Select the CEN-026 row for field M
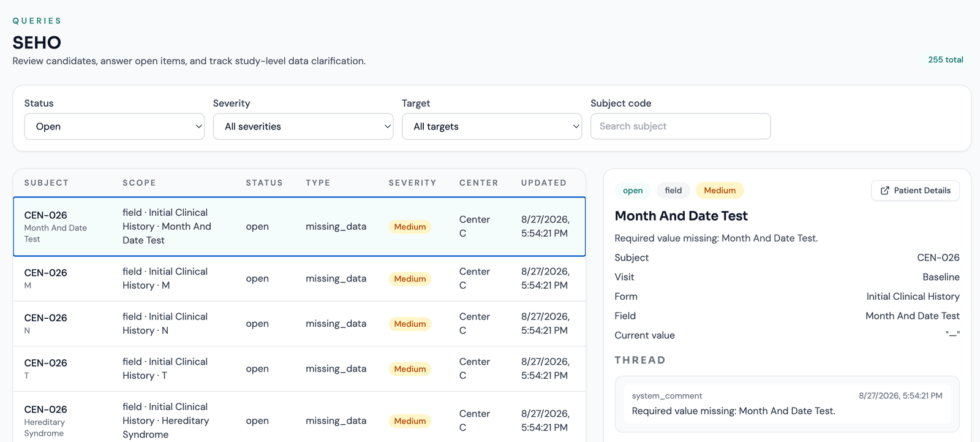Screen dimensions: 980x442 [300, 278]
